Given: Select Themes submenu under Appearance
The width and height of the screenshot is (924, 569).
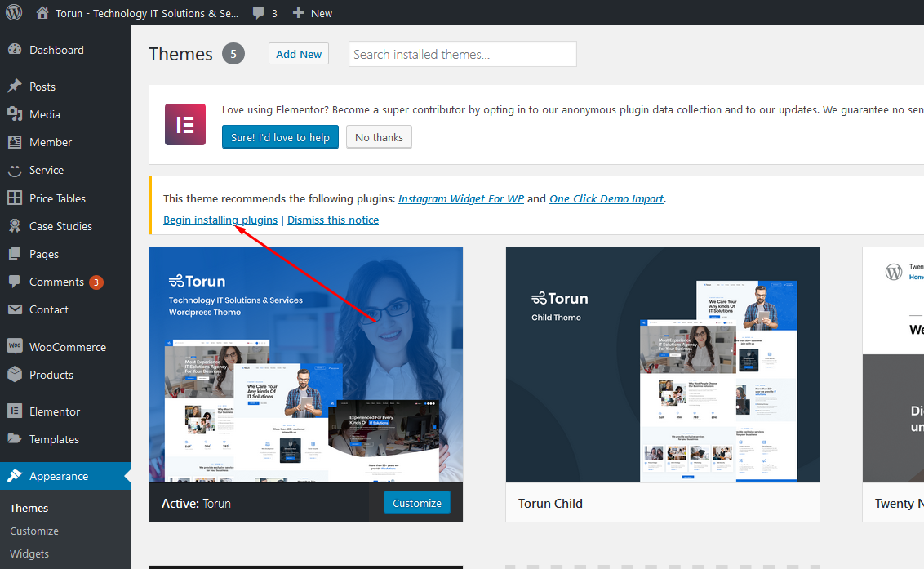Looking at the screenshot, I should coord(29,508).
